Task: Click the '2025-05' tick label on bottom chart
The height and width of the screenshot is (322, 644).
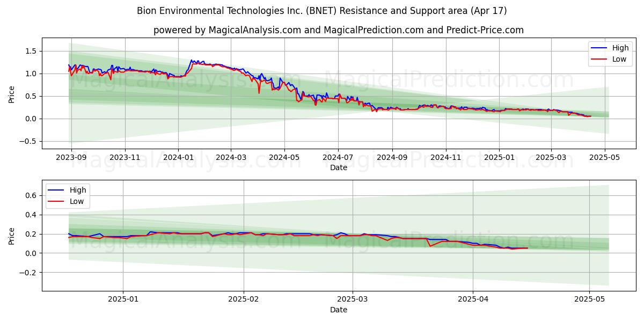Action: click(x=589, y=299)
